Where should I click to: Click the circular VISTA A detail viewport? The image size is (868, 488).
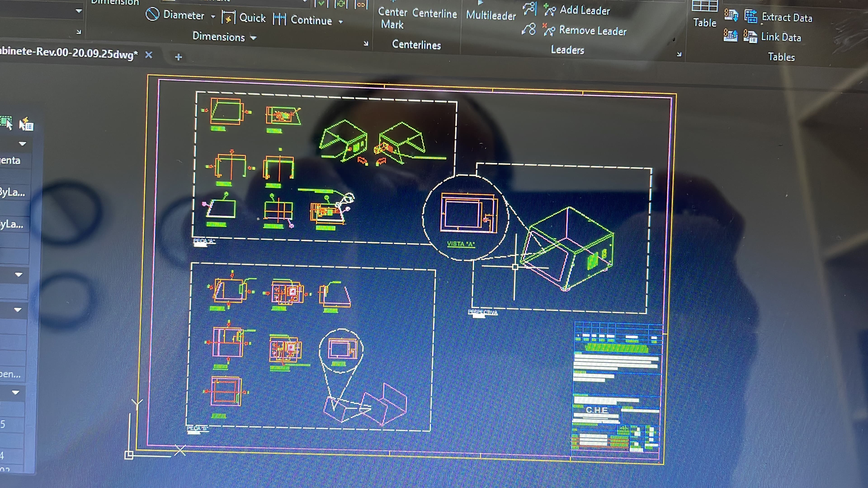pos(465,217)
